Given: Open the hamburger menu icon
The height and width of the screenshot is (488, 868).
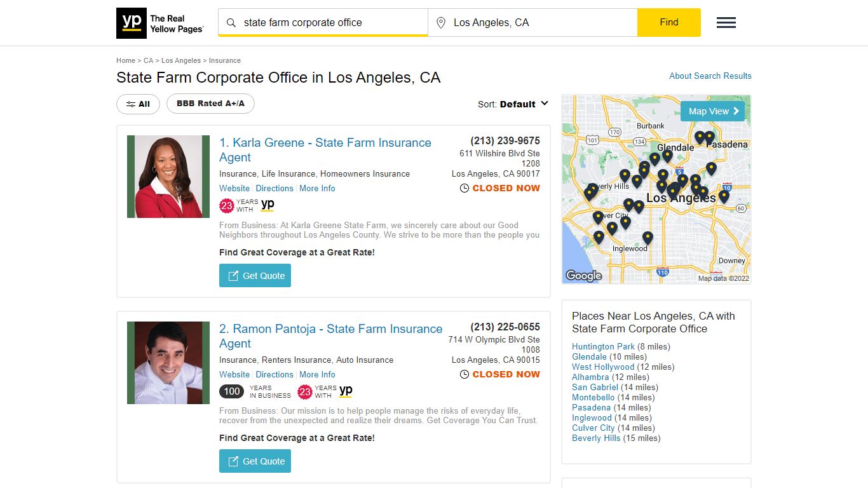Looking at the screenshot, I should pyautogui.click(x=726, y=23).
